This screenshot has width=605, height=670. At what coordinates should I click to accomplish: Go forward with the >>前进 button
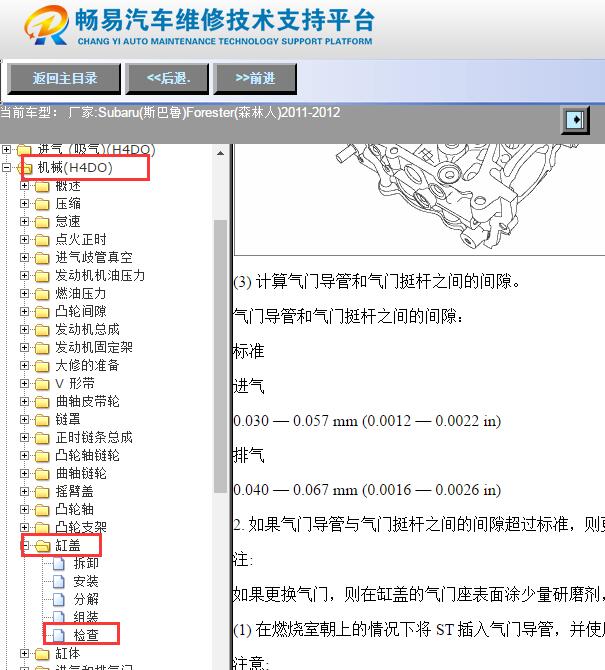[255, 78]
